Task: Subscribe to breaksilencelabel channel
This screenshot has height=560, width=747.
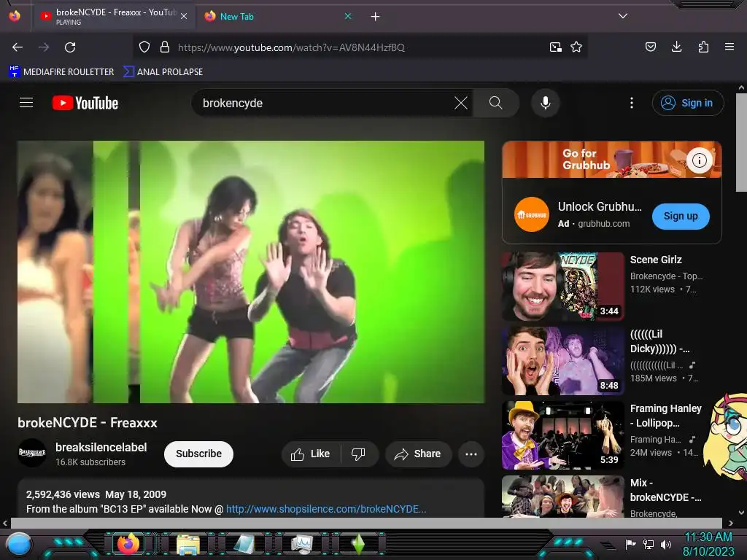Action: pyautogui.click(x=198, y=454)
